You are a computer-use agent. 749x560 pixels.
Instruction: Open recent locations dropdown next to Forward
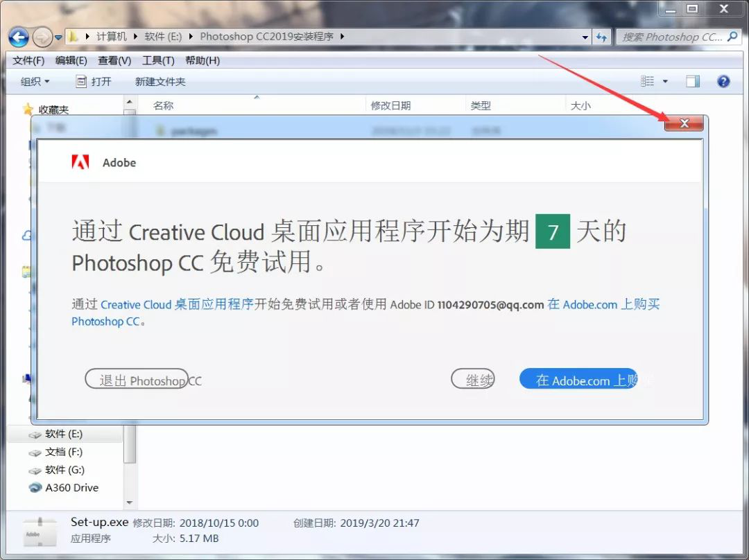coord(58,37)
